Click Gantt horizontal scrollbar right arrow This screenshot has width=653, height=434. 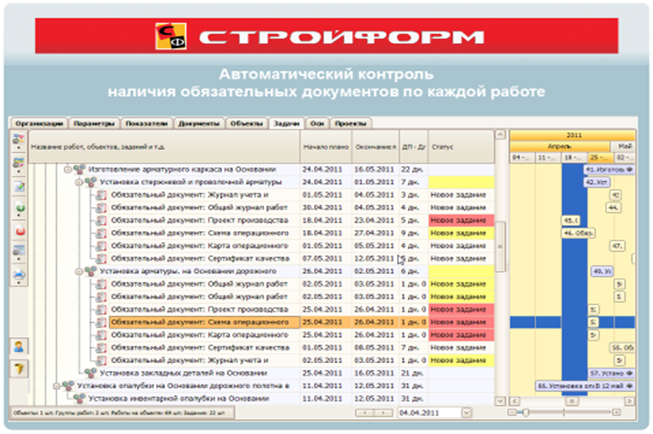point(630,401)
